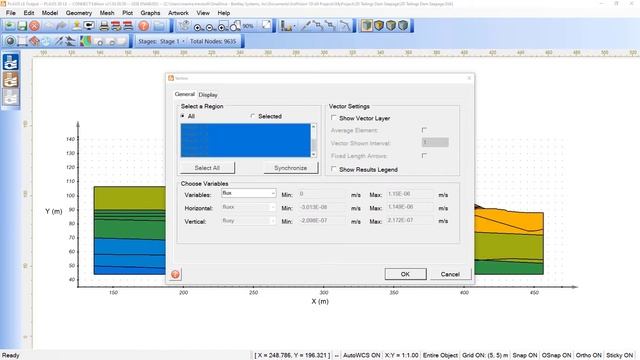Click the orange question mark help icon
The width and height of the screenshot is (640, 360).
144,26
